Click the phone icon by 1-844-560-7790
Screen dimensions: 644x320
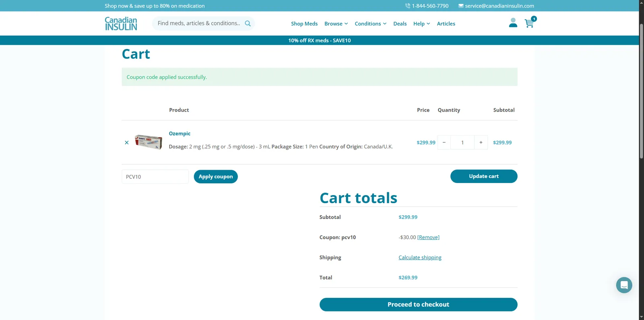click(407, 6)
